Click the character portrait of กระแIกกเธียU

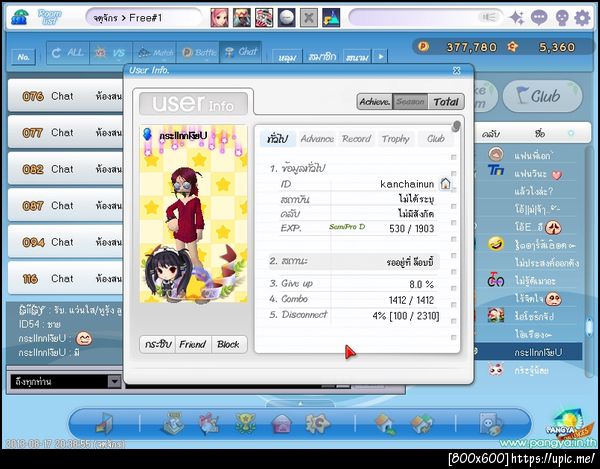194,215
